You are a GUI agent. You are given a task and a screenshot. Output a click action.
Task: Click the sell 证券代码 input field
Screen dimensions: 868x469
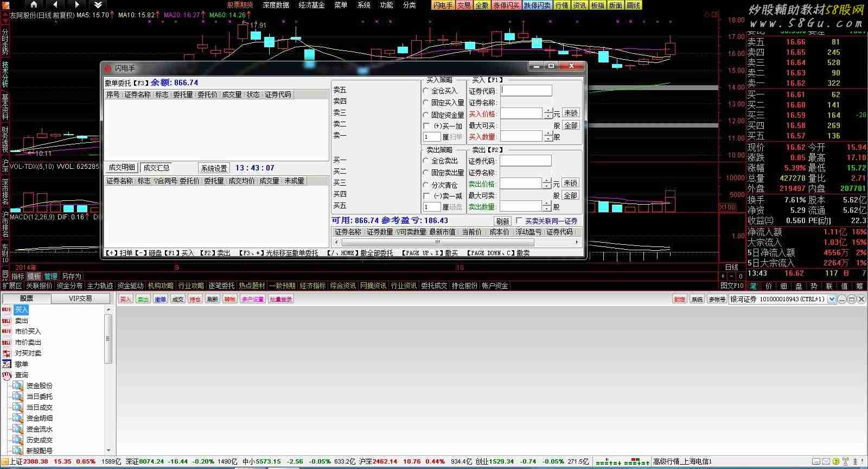[526, 161]
